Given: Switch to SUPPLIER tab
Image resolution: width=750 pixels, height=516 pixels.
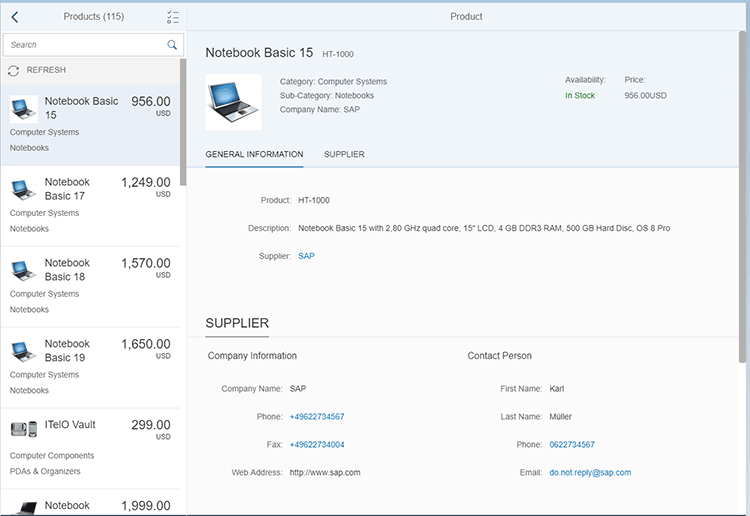Looking at the screenshot, I should [x=344, y=154].
